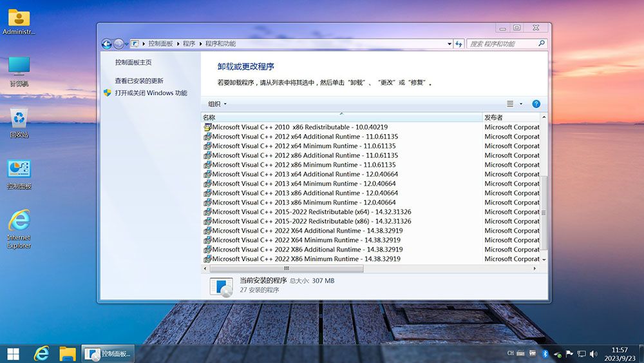Open view options dropdown arrow
This screenshot has height=363, width=644.
coord(521,104)
